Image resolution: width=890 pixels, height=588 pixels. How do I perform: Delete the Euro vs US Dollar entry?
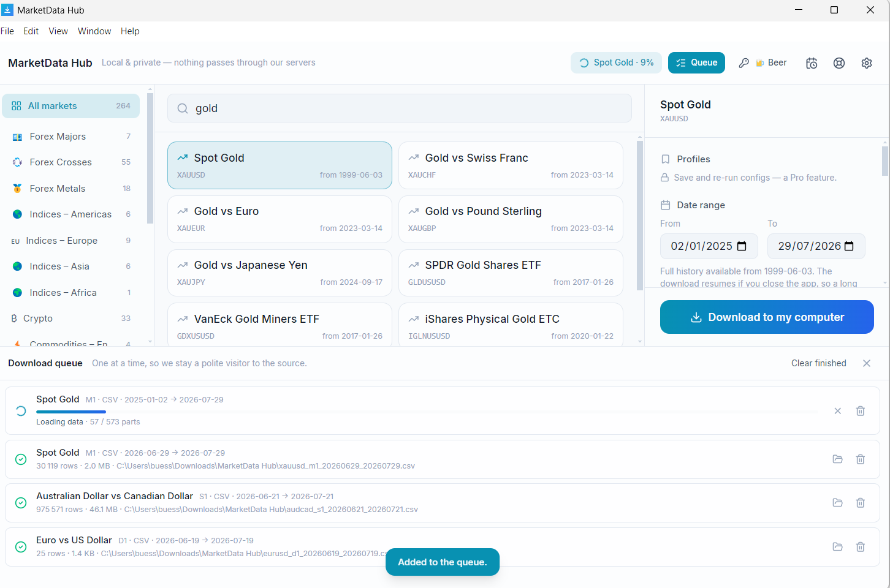(861, 547)
